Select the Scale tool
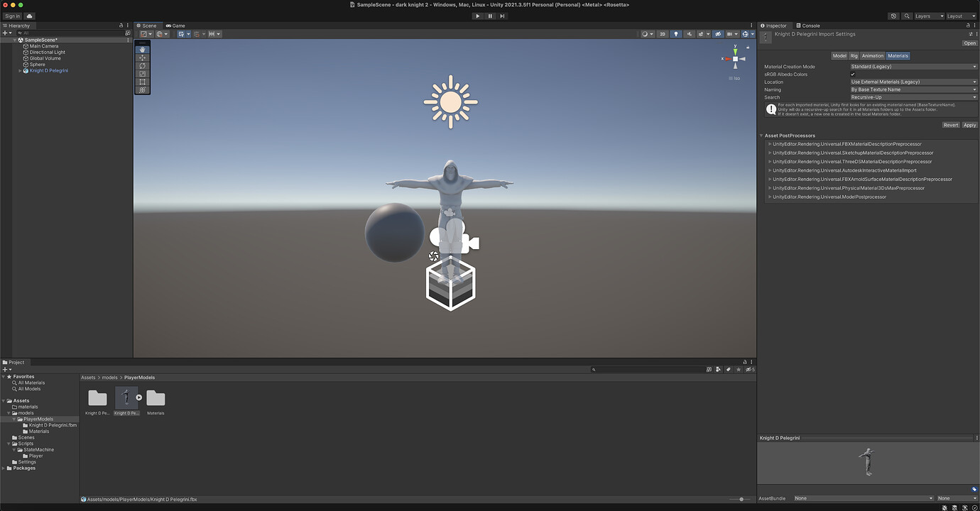The image size is (980, 511). 142,74
